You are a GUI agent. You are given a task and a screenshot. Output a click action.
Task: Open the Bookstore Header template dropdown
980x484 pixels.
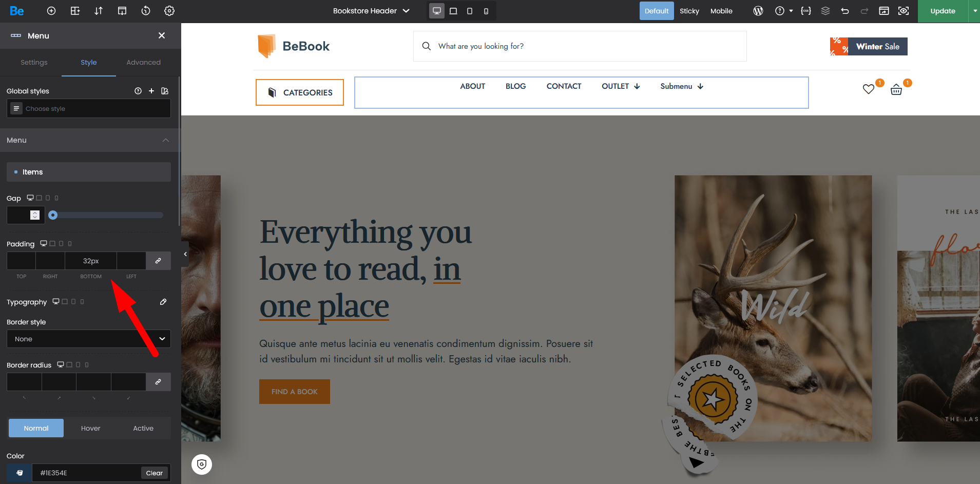(371, 11)
